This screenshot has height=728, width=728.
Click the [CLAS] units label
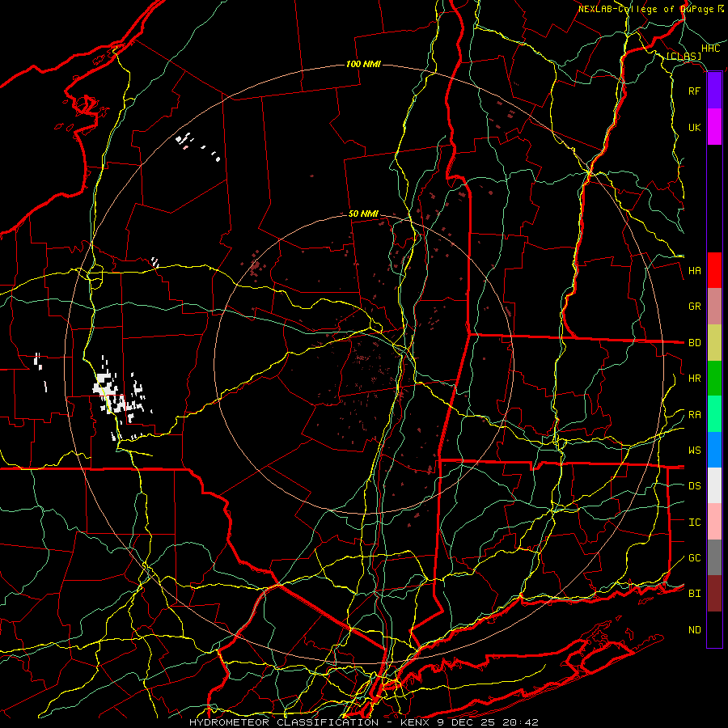[x=684, y=57]
